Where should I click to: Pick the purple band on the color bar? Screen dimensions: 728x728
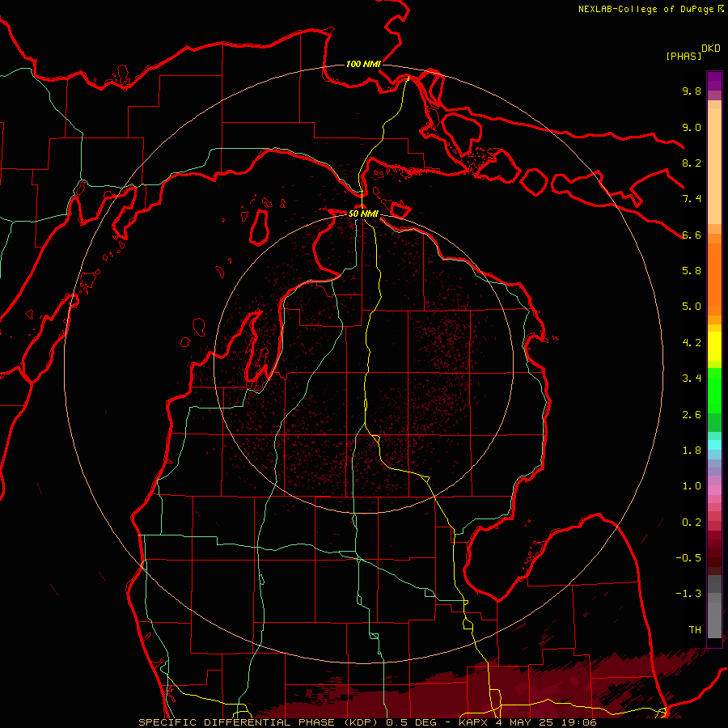714,81
